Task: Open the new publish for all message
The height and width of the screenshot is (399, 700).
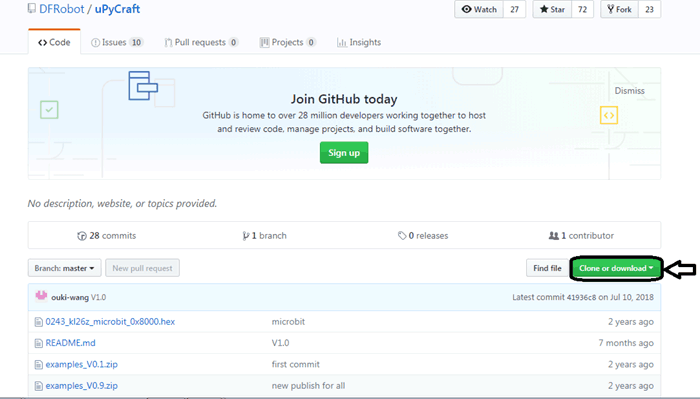Action: pyautogui.click(x=308, y=386)
